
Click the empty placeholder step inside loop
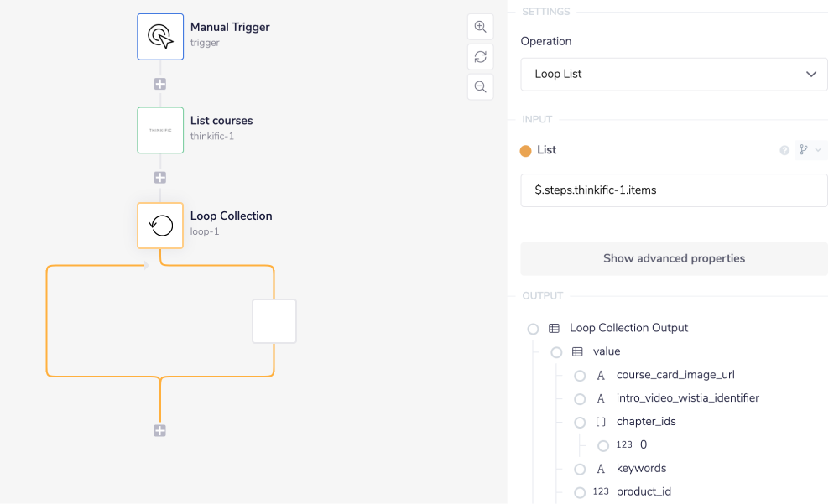tap(274, 321)
